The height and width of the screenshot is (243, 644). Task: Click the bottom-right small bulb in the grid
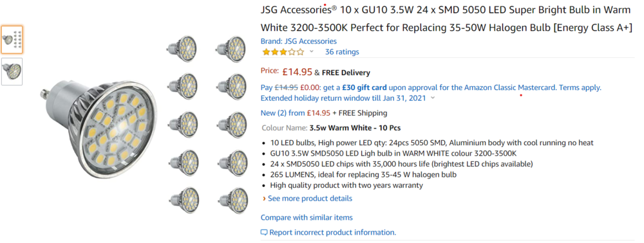coord(232,201)
